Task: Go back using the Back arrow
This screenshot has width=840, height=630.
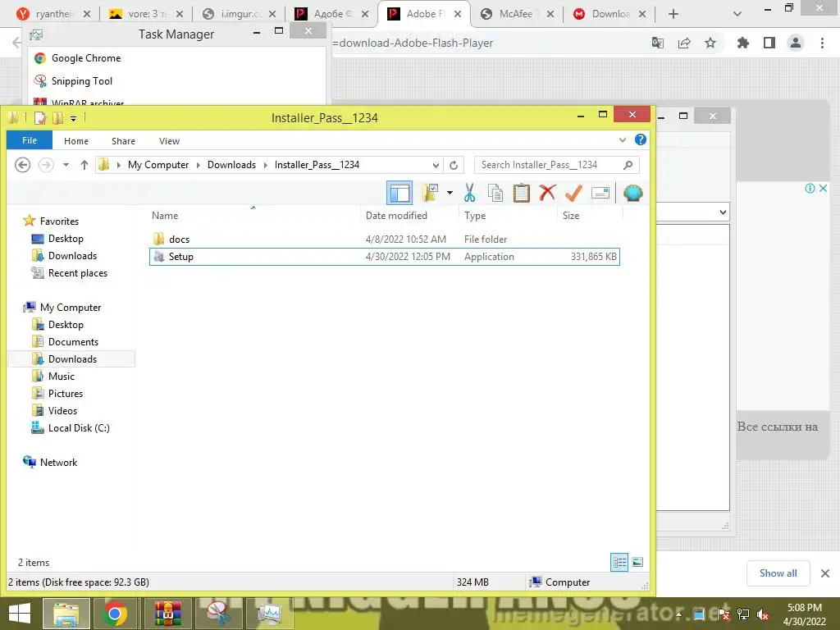Action: point(22,164)
